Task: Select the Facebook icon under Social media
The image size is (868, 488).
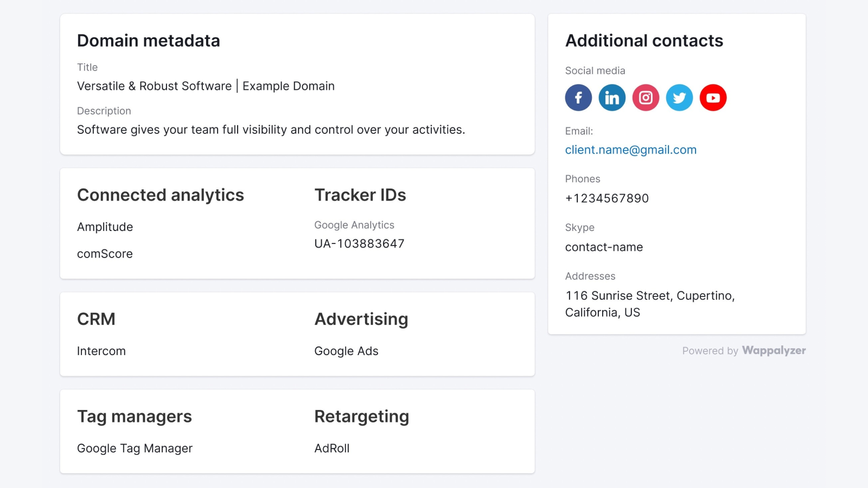Action: (578, 98)
